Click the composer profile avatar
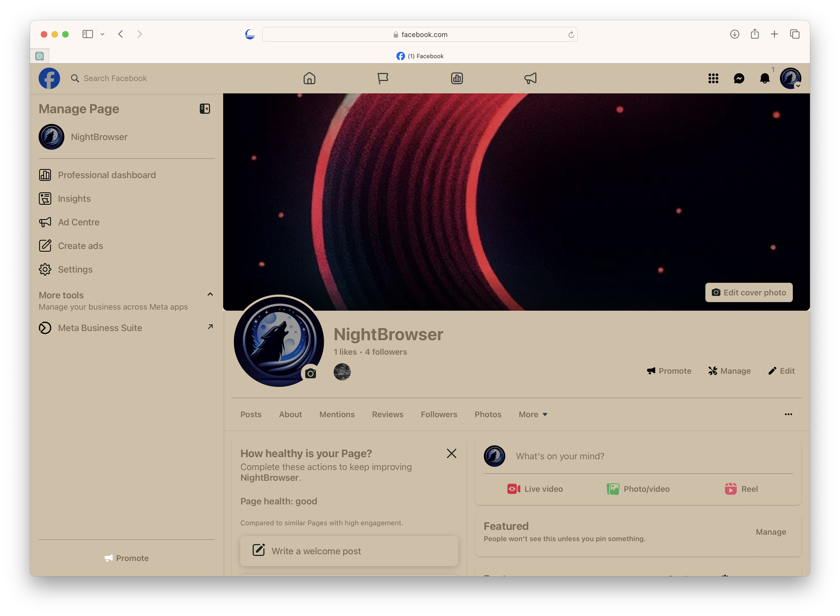Viewport: 840px width, 616px height. (495, 456)
